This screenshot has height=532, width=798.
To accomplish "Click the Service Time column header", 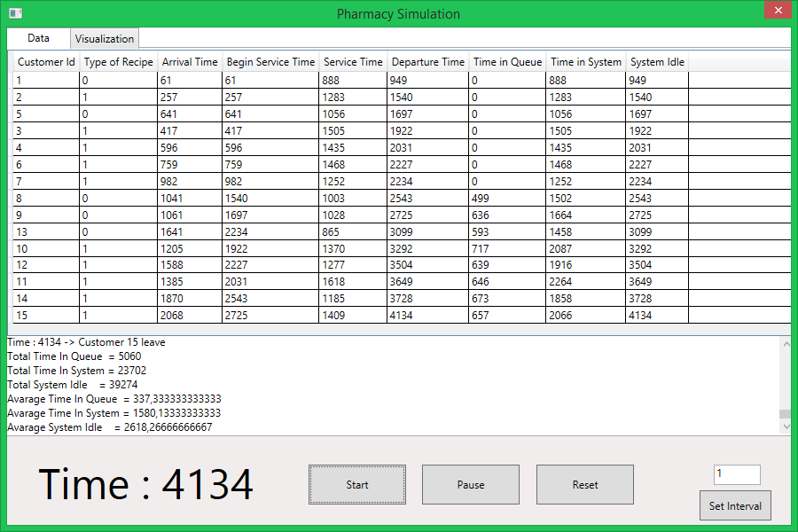I will click(x=353, y=62).
